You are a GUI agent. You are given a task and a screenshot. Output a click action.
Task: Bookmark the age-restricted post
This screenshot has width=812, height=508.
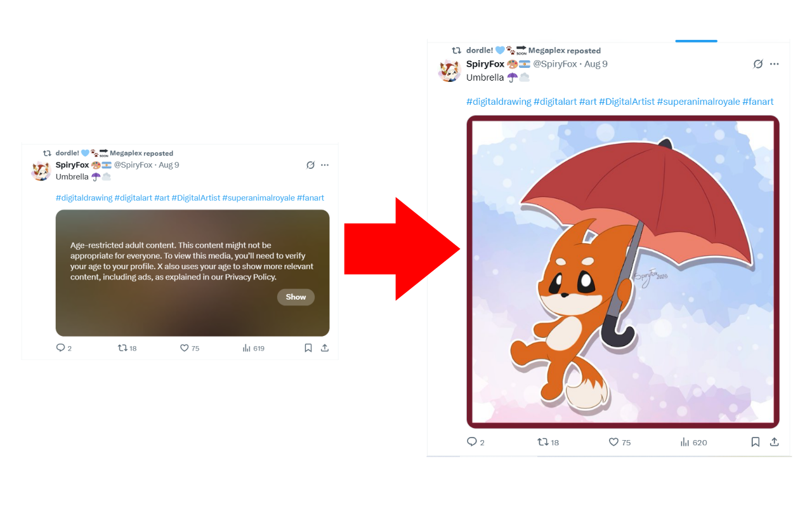point(308,348)
